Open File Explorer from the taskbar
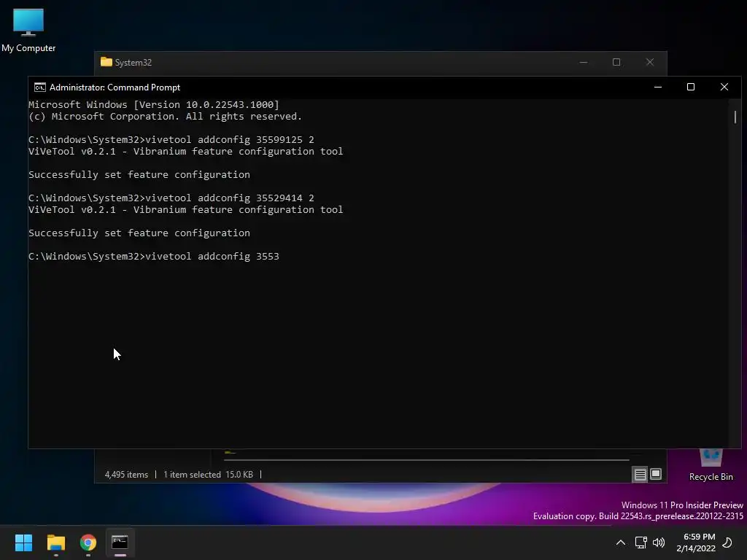Viewport: 747px width, 560px height. [x=55, y=542]
